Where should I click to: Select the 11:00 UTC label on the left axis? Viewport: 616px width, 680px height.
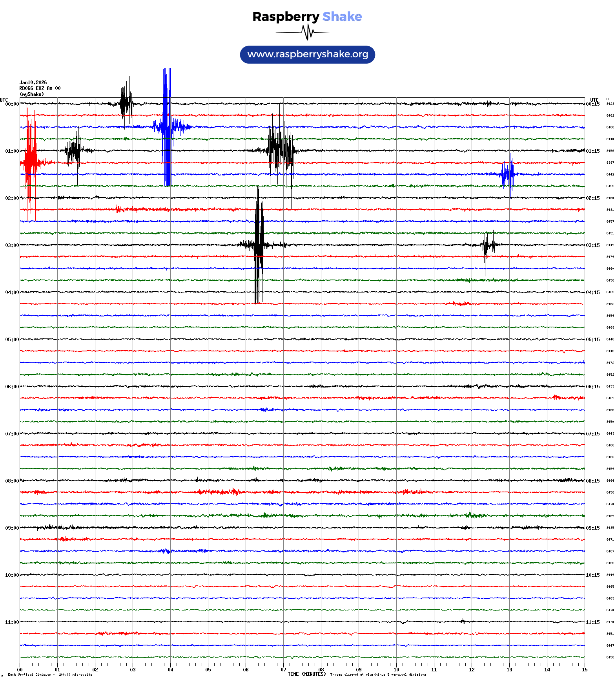pos(12,622)
